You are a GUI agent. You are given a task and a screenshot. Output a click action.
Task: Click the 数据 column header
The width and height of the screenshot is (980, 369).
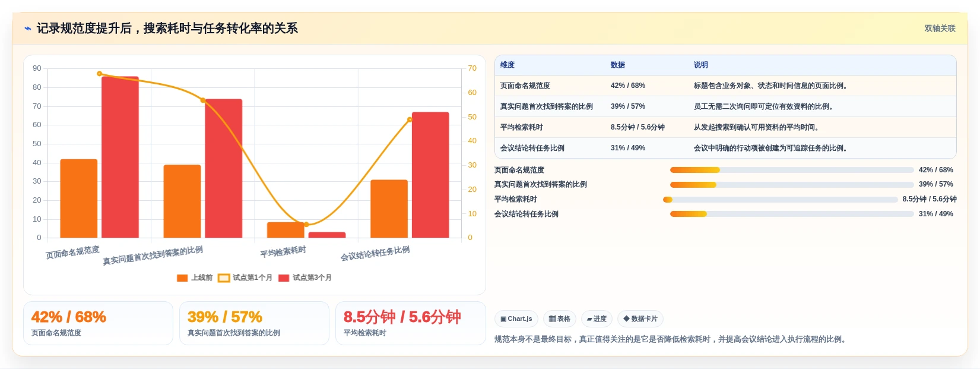(x=618, y=65)
